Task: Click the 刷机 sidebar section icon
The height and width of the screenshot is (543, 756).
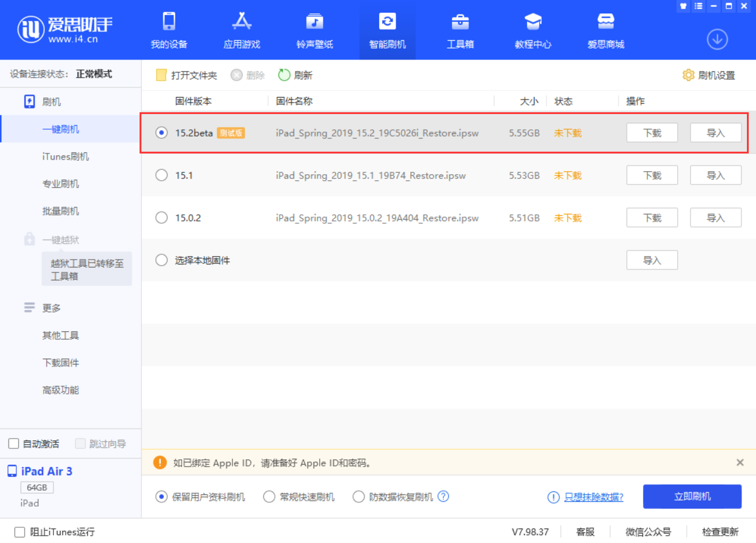Action: (x=29, y=101)
